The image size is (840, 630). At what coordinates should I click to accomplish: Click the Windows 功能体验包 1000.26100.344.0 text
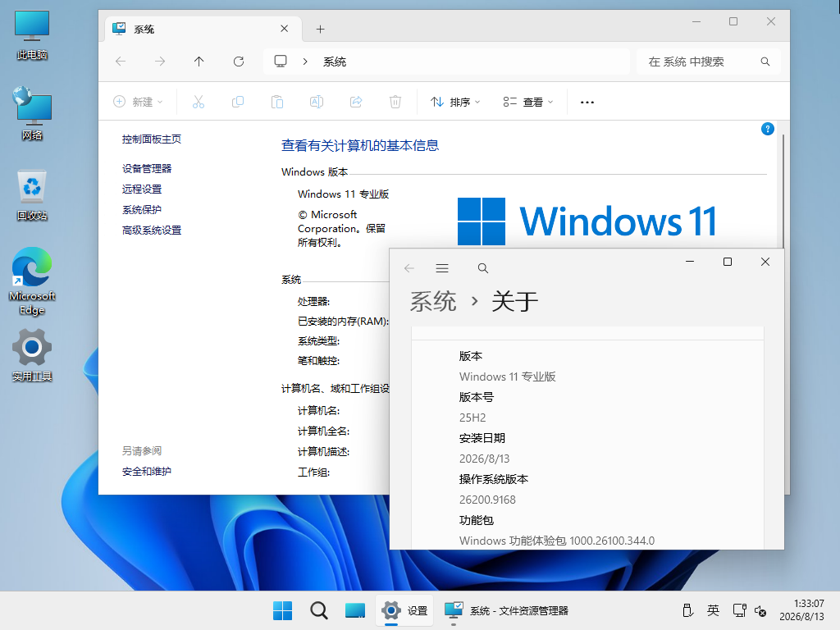click(557, 541)
